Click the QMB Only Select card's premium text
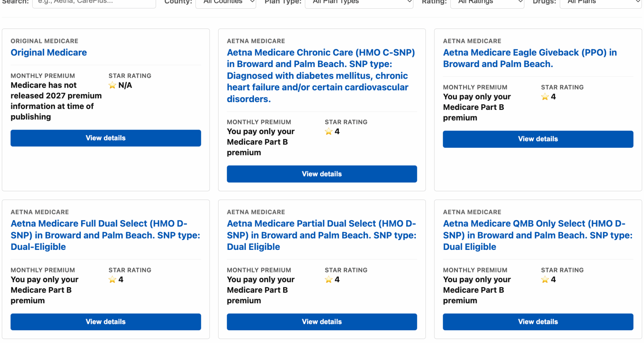 point(477,290)
